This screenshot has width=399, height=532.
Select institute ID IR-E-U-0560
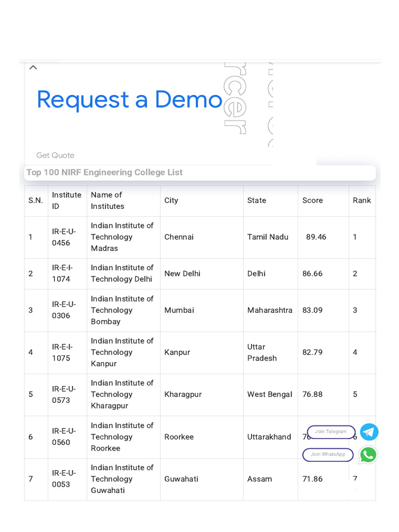pyautogui.click(x=64, y=436)
